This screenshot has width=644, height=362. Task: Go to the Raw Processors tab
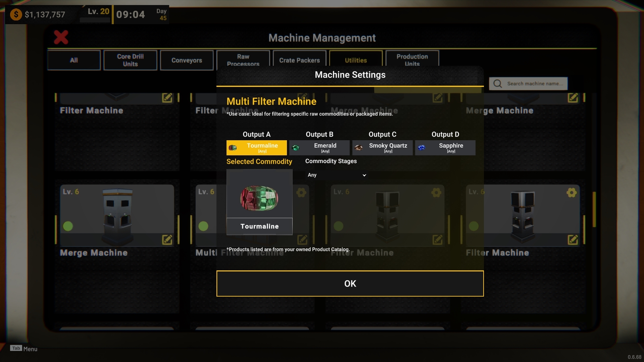[243, 59]
